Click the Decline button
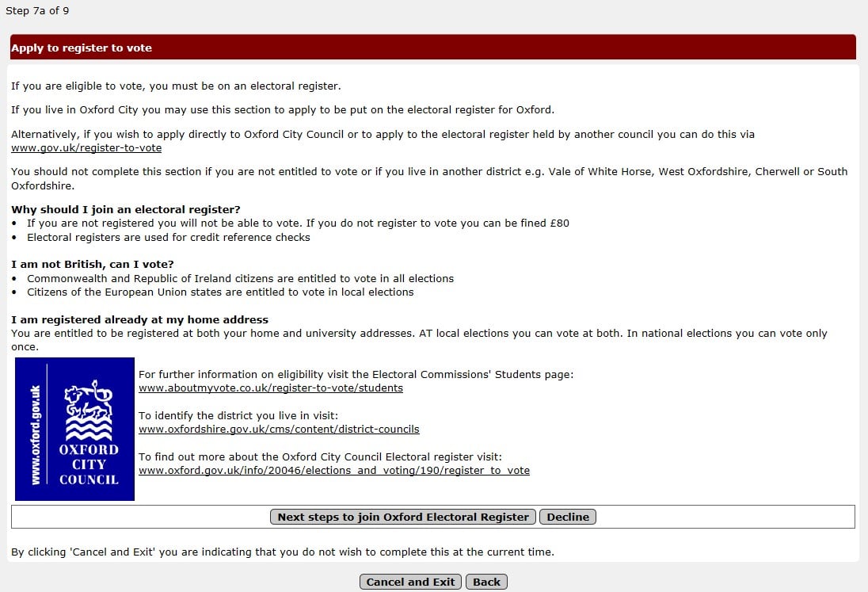Viewport: 868px width, 592px height. (x=568, y=517)
